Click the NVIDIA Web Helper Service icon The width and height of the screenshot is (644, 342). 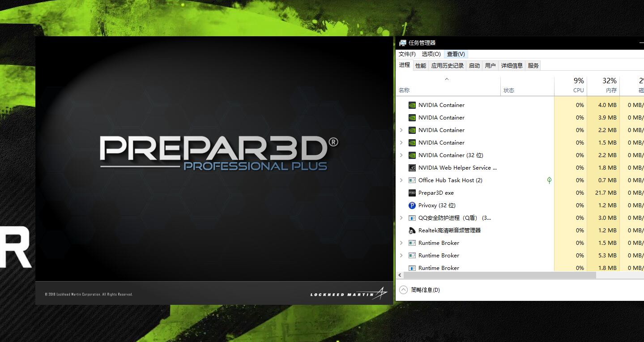click(x=412, y=168)
